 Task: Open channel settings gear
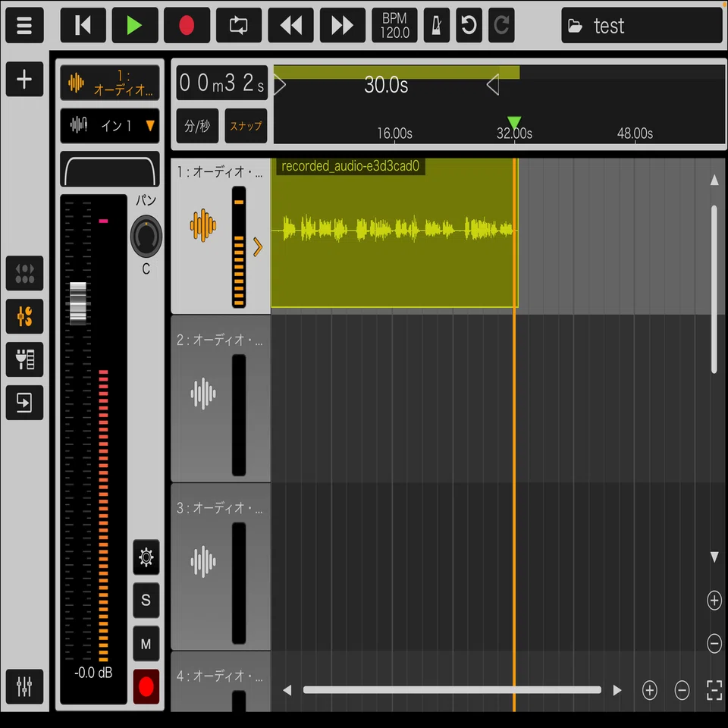click(146, 557)
